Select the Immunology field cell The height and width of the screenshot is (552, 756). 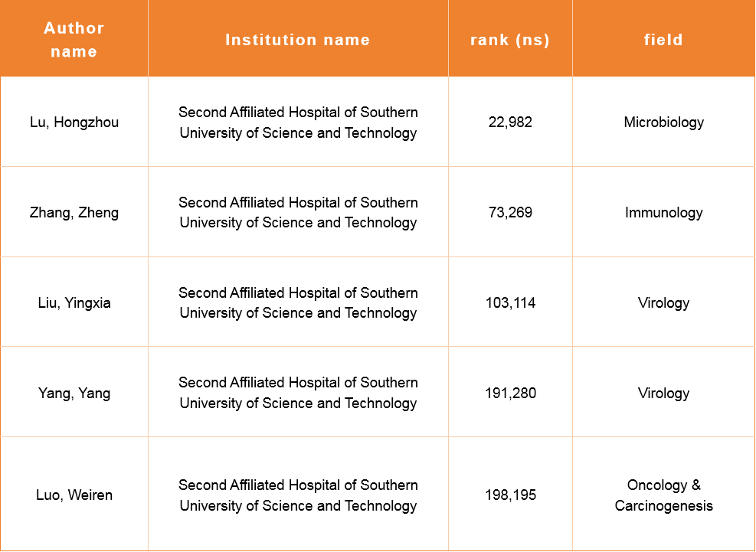click(x=663, y=213)
